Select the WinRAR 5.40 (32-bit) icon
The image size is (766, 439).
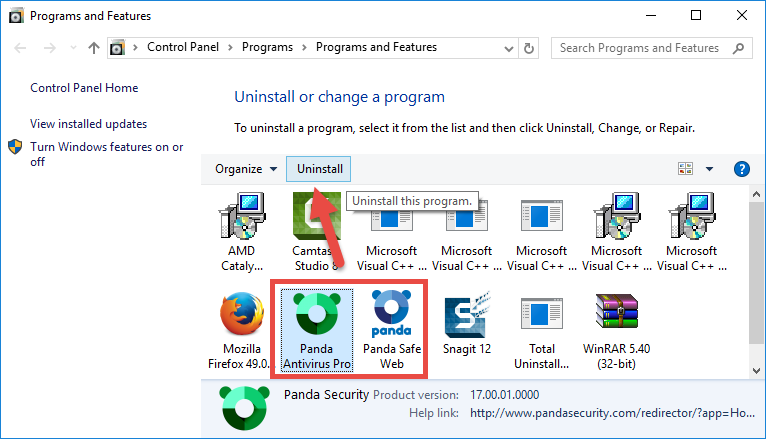point(617,311)
